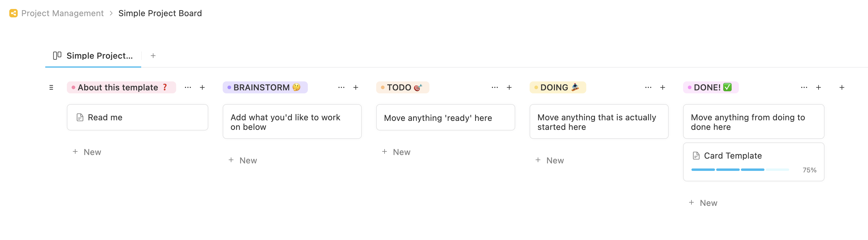Click the orange back arrow icon

13,13
